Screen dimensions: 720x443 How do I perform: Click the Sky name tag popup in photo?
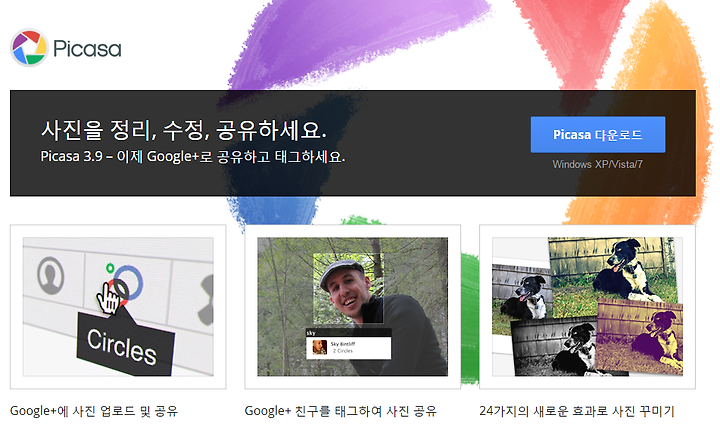(x=349, y=344)
